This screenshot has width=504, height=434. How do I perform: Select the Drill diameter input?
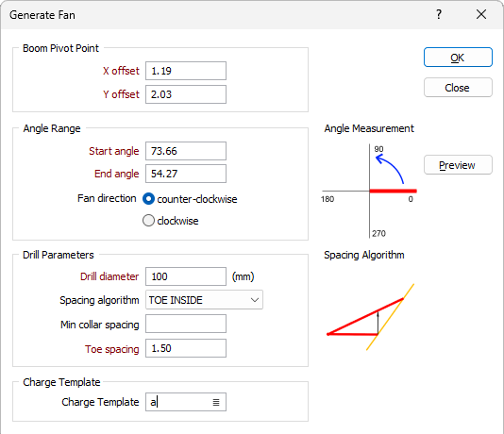tap(186, 276)
